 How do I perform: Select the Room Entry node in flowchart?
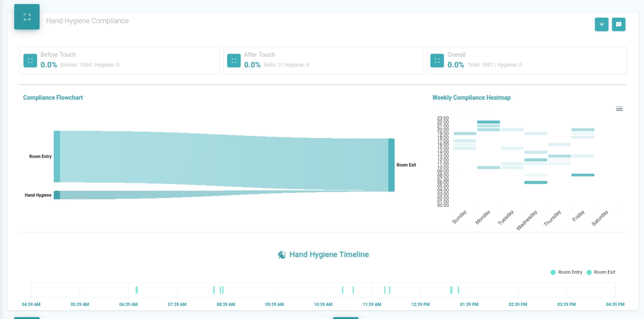click(x=57, y=156)
